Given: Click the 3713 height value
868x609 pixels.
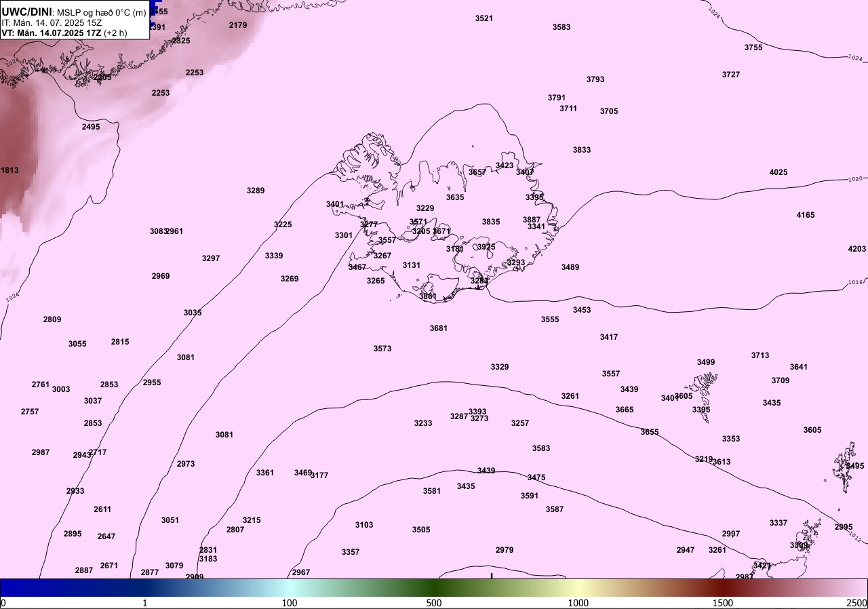Looking at the screenshot, I should tap(760, 355).
